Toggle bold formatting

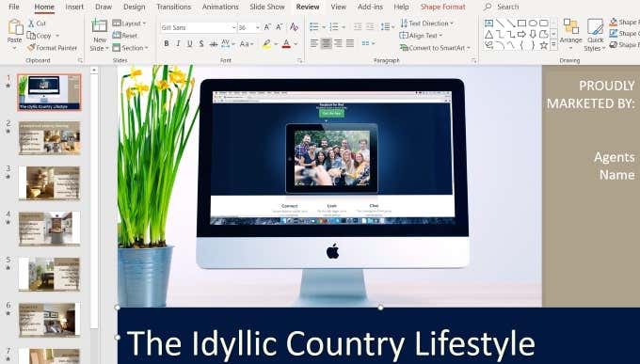pos(167,43)
